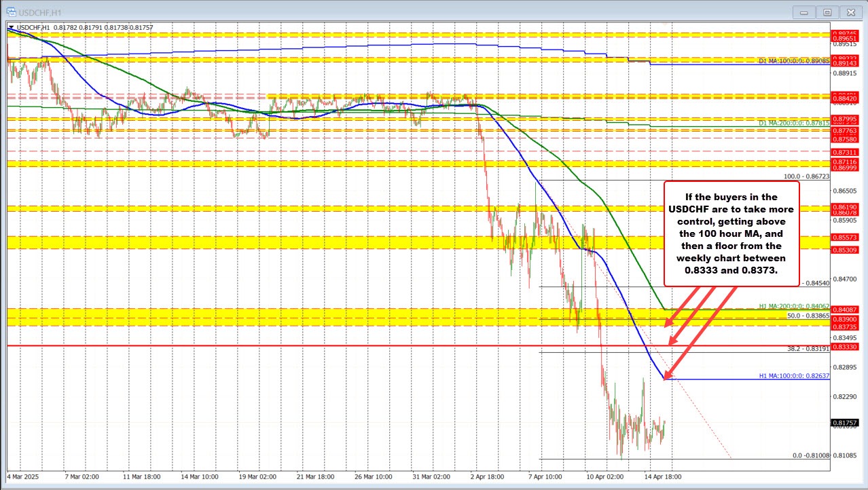868x490 pixels.
Task: Select the 0.0 Fibonacci label at 0.81008
Action: point(811,456)
